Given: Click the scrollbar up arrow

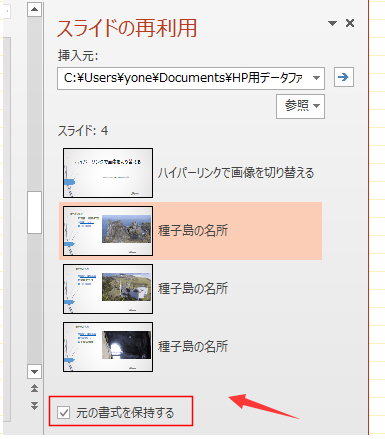Looking at the screenshot, I should pyautogui.click(x=34, y=9).
